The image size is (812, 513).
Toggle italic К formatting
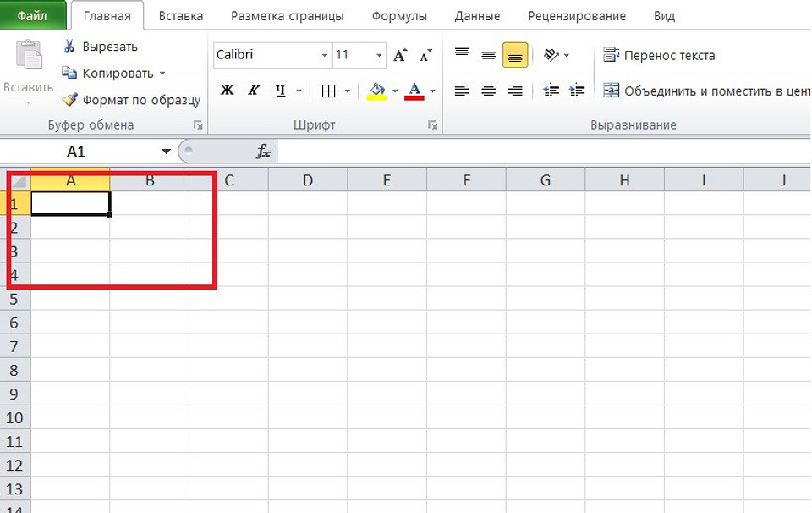point(253,91)
